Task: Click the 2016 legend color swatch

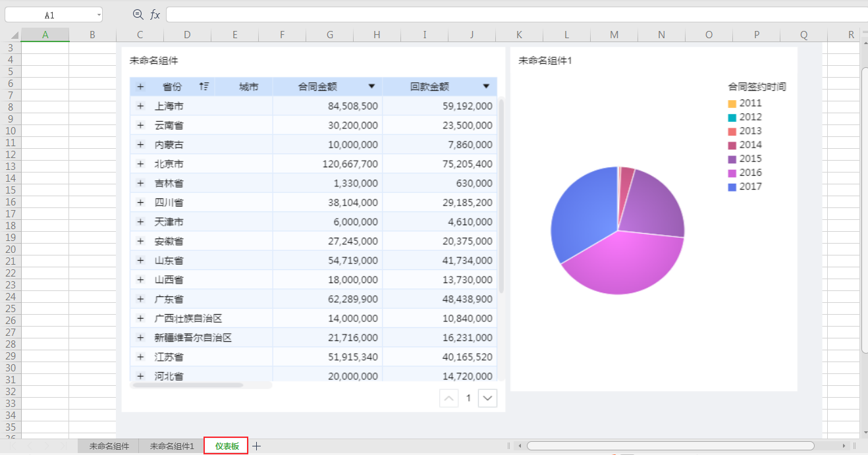Action: (x=732, y=173)
